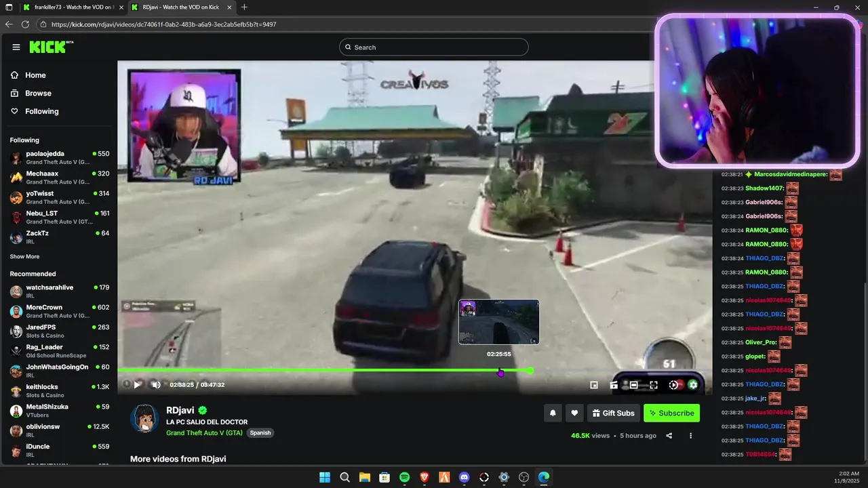868x488 pixels.
Task: Click the browser back arrow
Action: [x=9, y=24]
